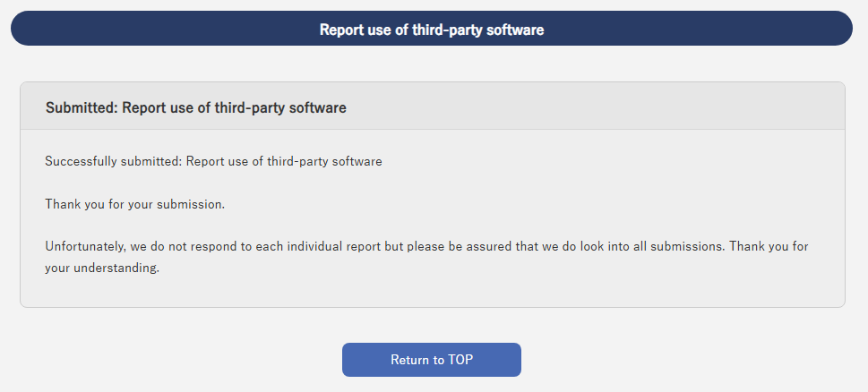
Task: Click the 'Successfully submitted' confirmation line
Action: (214, 161)
